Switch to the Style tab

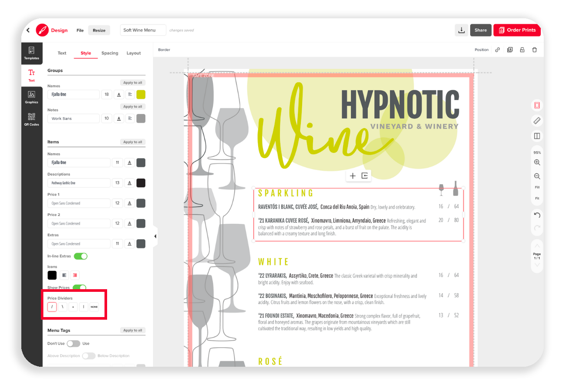(86, 53)
